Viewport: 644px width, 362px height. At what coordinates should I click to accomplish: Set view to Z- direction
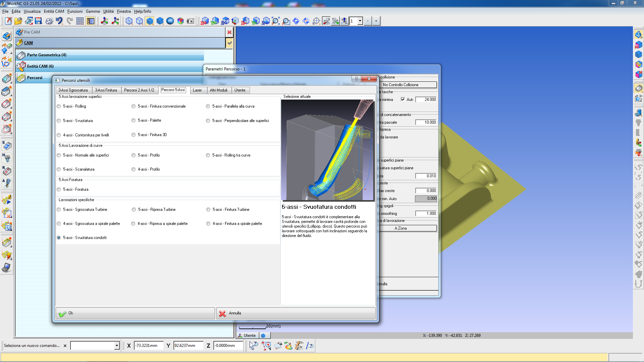[266, 21]
